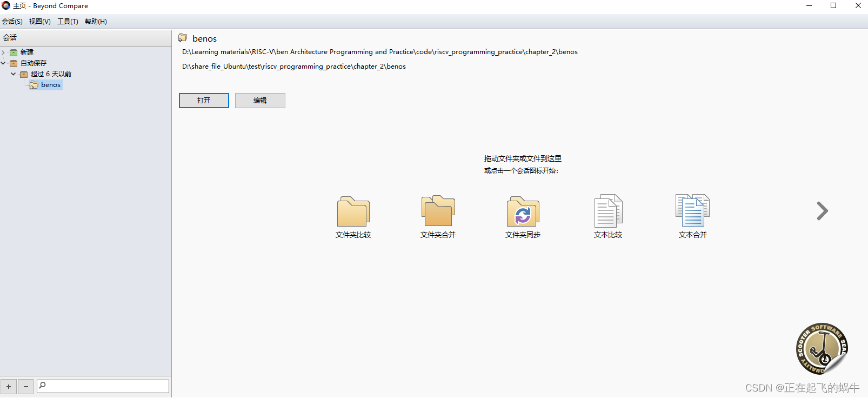Add a new session with plus button
This screenshot has width=868, height=398.
pos(9,387)
